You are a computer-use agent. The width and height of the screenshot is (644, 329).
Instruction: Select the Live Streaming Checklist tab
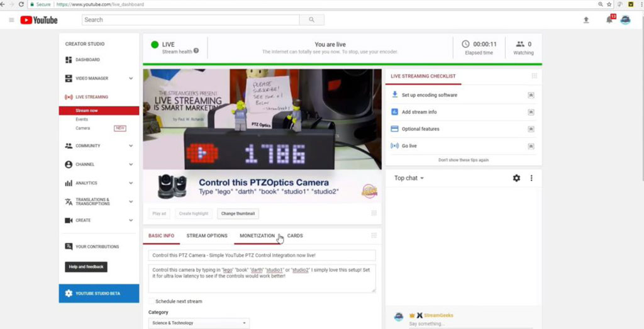click(423, 76)
